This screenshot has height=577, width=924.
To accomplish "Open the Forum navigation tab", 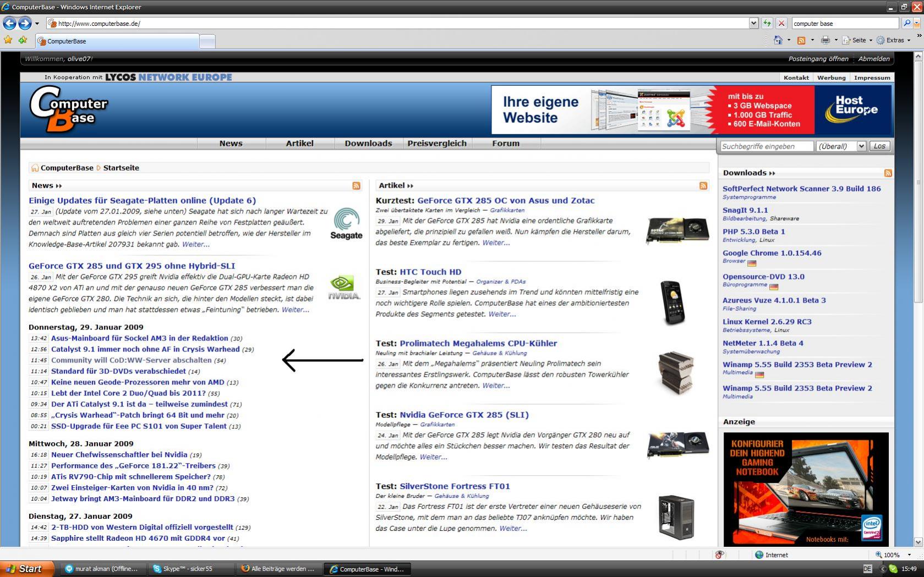I will click(506, 144).
